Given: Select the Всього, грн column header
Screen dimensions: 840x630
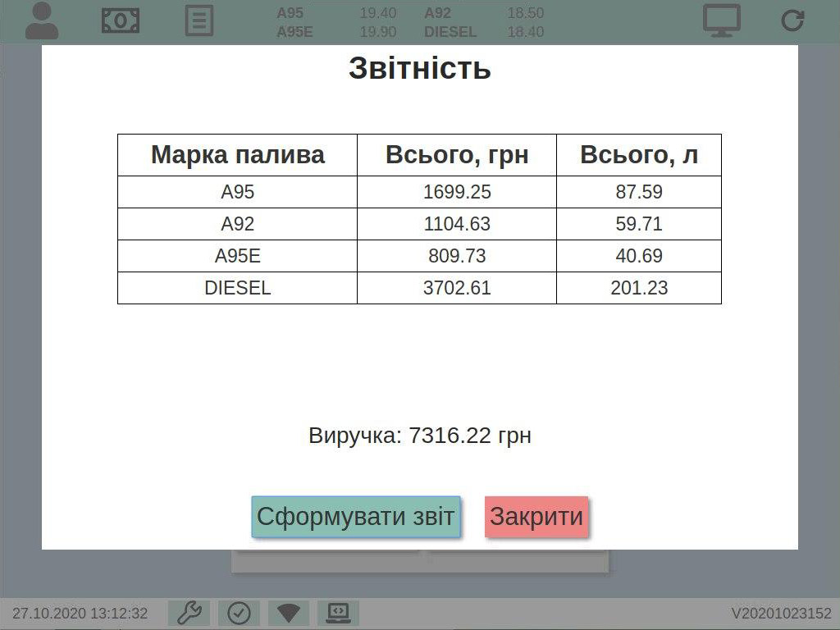Looking at the screenshot, I should (457, 155).
